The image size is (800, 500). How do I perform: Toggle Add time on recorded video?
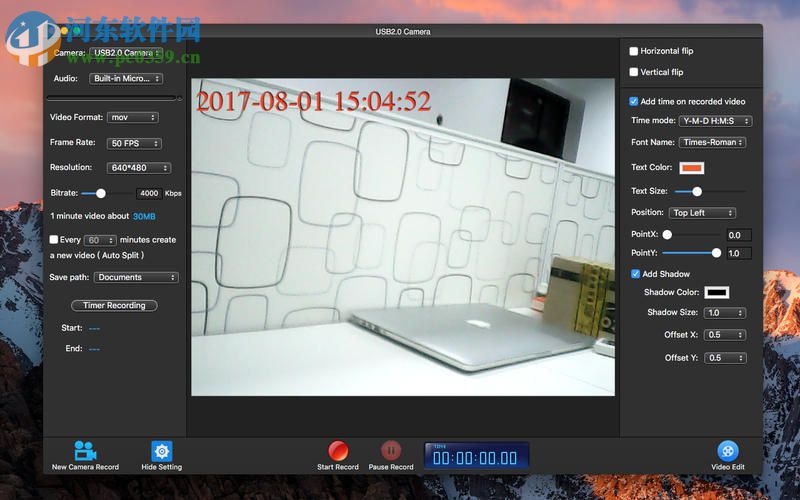click(634, 102)
